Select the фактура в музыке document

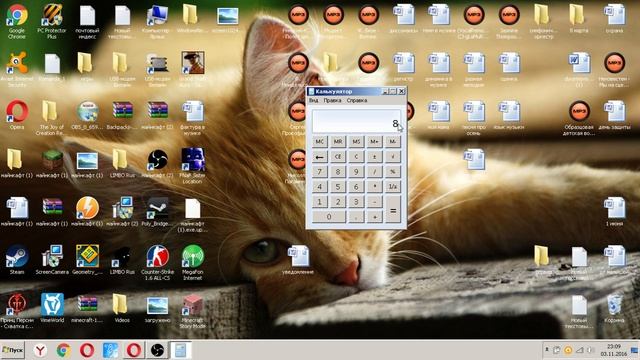click(x=193, y=118)
